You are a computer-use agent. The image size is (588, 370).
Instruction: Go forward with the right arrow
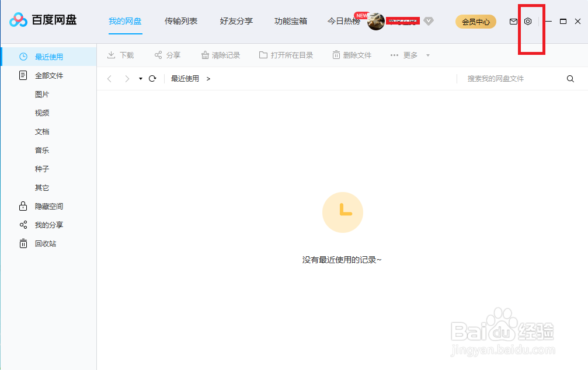[127, 79]
